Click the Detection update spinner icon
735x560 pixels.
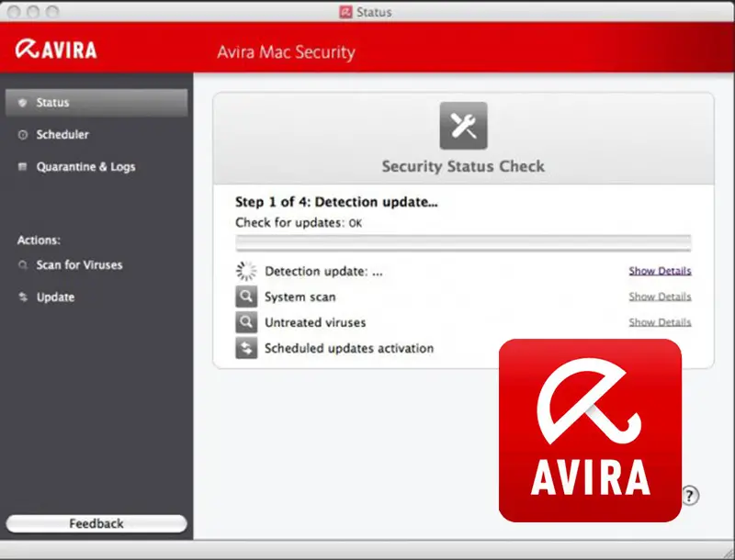tap(246, 271)
